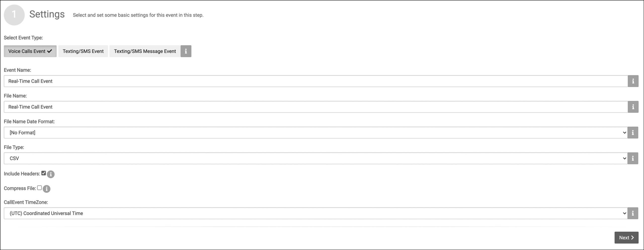Choose Texting/SMS Message Event type
Screen dimensions: 644x250
tap(145, 51)
